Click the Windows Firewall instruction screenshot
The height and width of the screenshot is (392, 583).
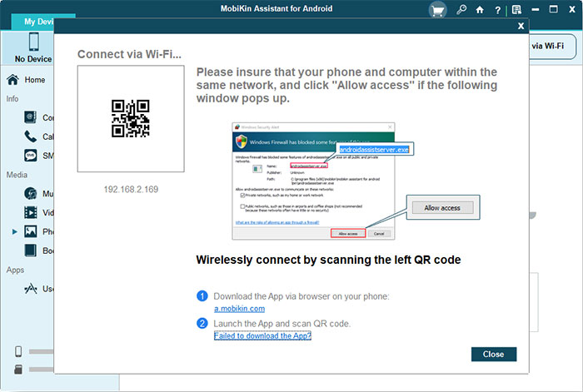click(313, 181)
